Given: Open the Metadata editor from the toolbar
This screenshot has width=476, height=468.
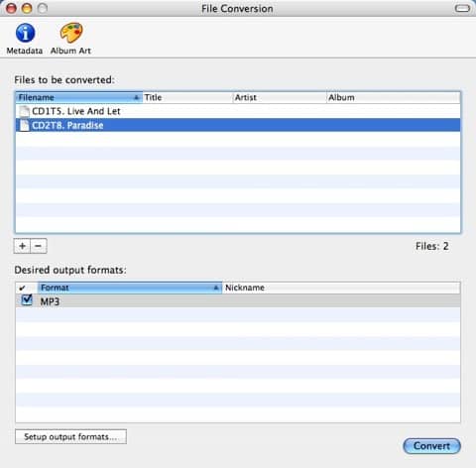Looking at the screenshot, I should coord(25,39).
